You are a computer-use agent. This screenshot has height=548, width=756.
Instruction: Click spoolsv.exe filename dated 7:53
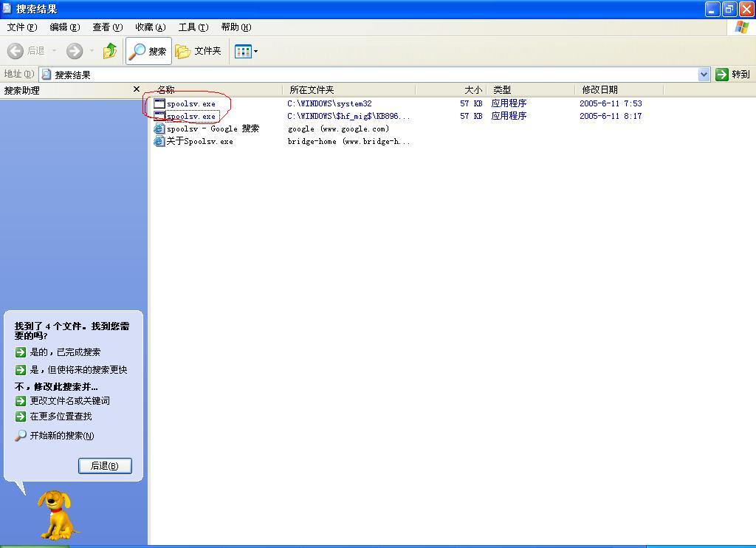[x=191, y=103]
